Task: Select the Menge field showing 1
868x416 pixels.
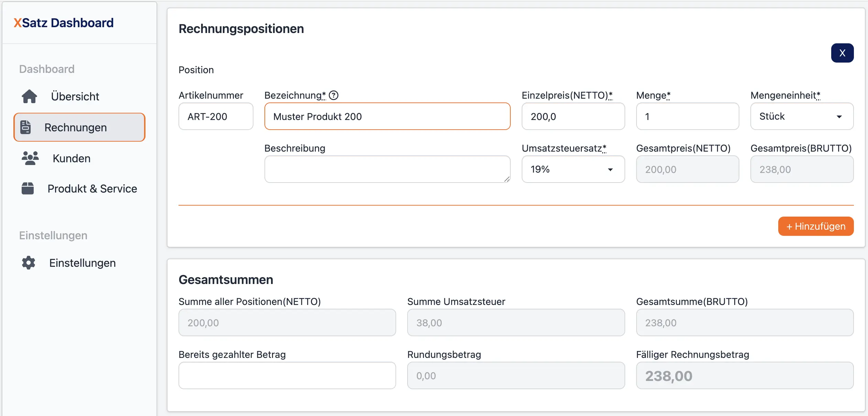Action: point(688,116)
